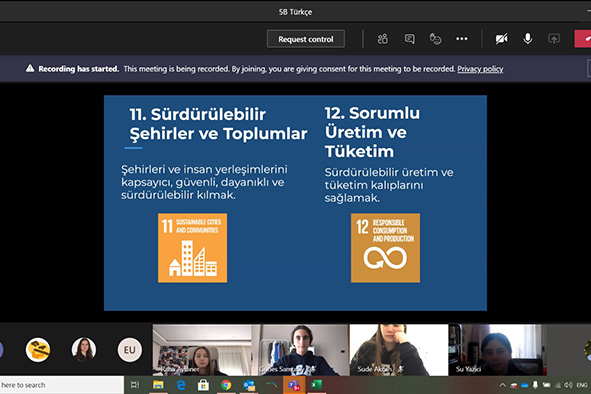
Task: Click the Sustainable Cities and Communities goal 11 image
Action: coord(193,248)
